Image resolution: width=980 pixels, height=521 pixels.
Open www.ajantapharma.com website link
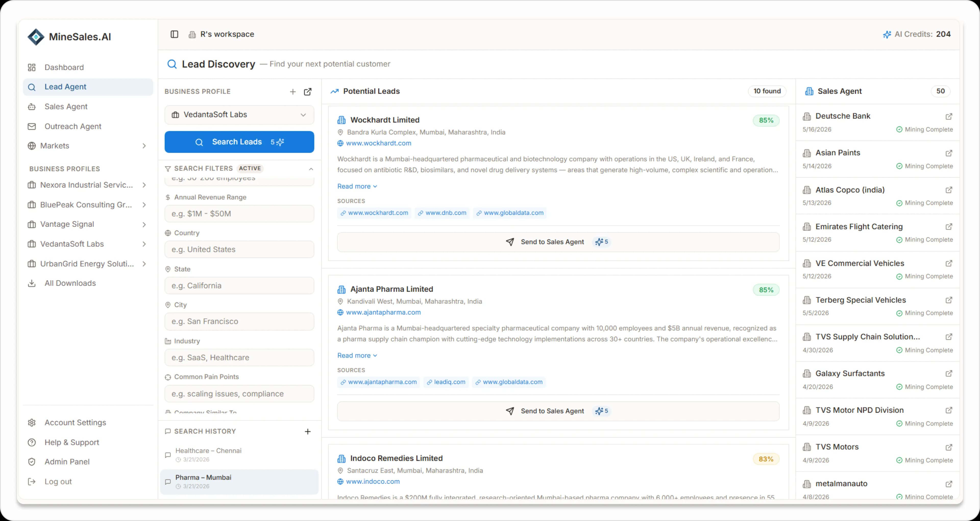click(x=383, y=312)
